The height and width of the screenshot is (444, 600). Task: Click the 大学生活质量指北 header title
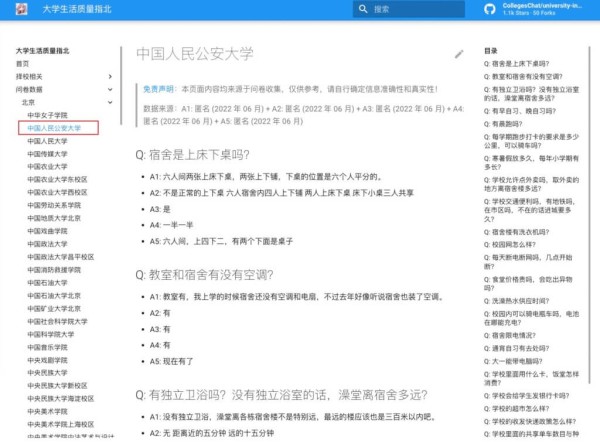point(77,9)
